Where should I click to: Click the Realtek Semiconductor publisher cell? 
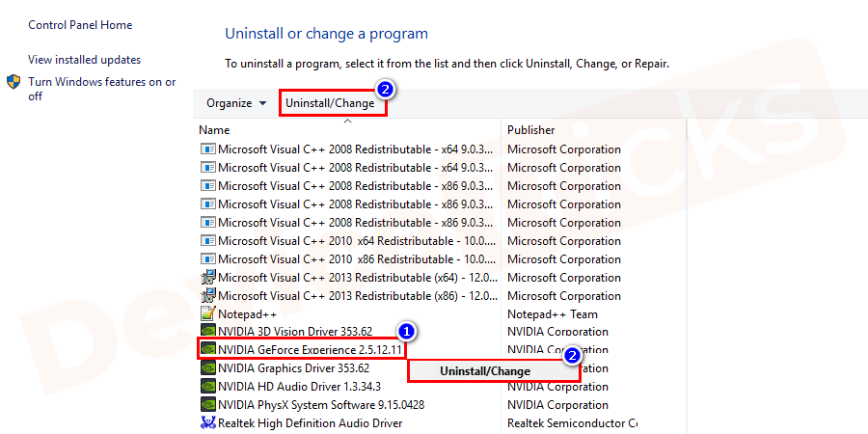572,423
